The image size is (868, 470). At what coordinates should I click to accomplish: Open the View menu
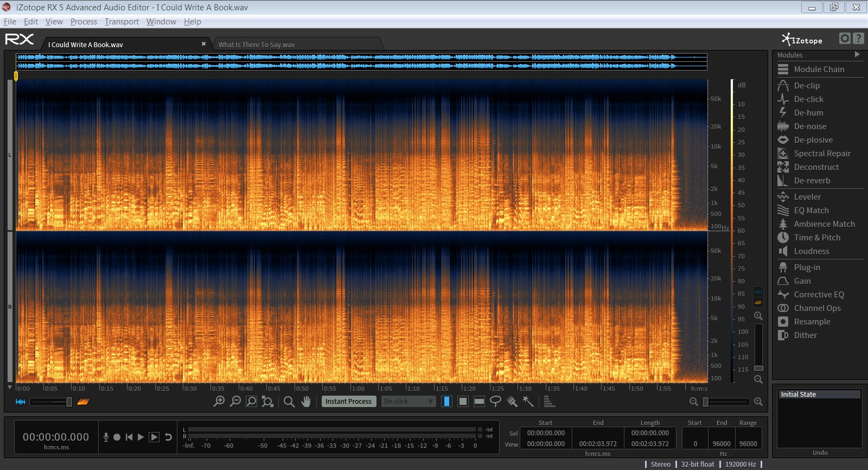click(54, 22)
